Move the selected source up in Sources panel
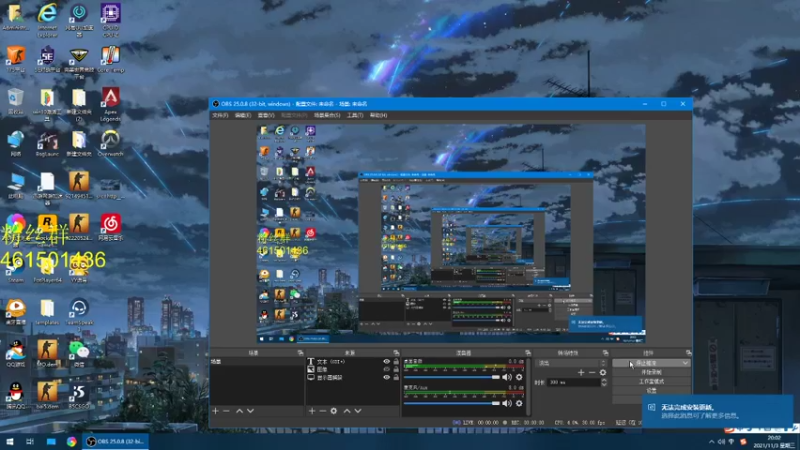Image resolution: width=800 pixels, height=450 pixels. [x=347, y=411]
